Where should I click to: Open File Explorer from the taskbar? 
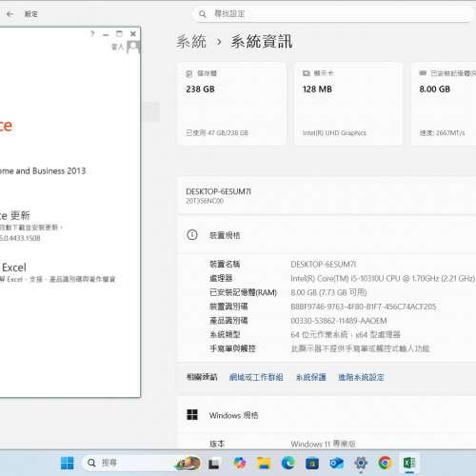(264, 464)
